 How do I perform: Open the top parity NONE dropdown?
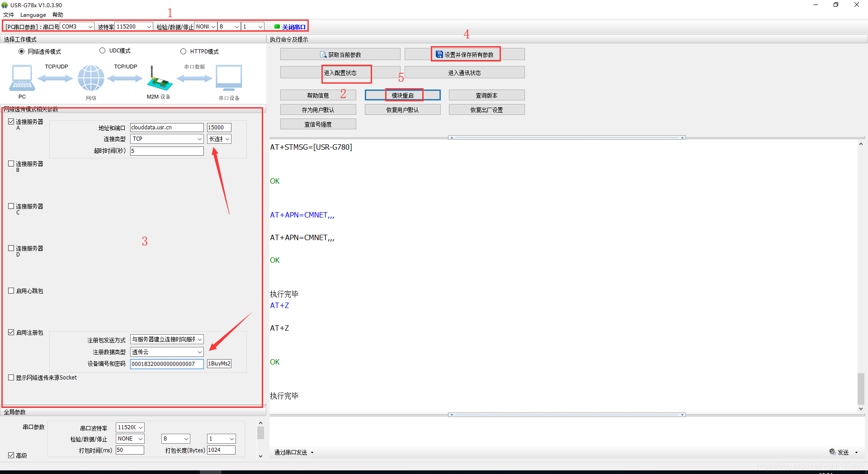(x=206, y=27)
